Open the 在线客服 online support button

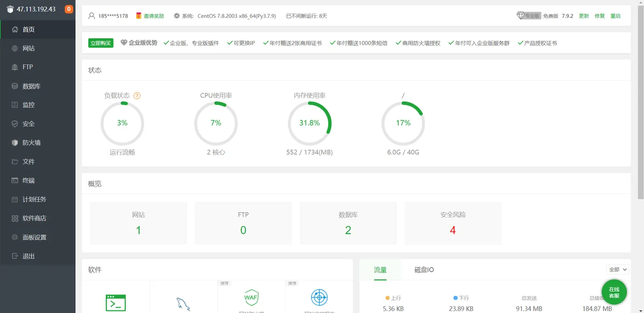tap(614, 292)
